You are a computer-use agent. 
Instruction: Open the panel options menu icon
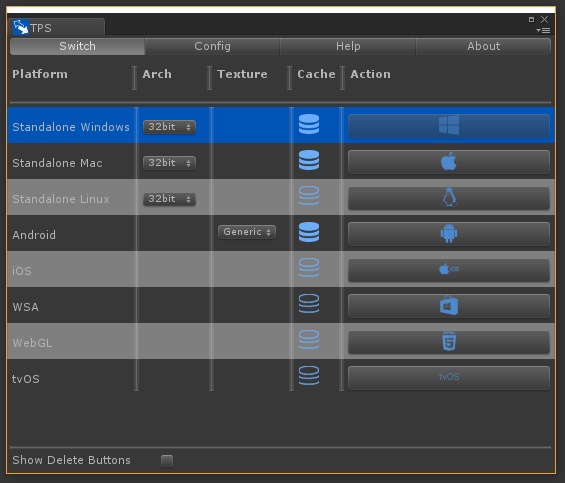pos(543,31)
